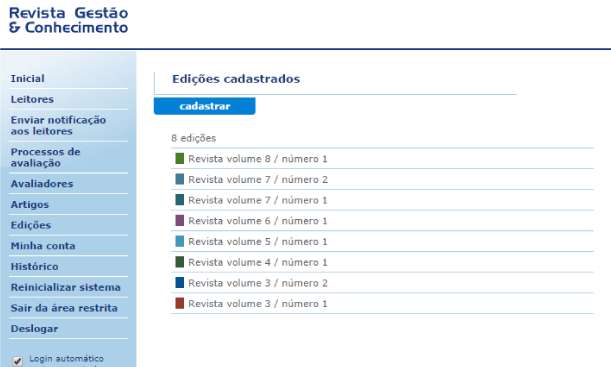Open Enviar notificação aos leitores
611x367 pixels.
pyautogui.click(x=58, y=125)
